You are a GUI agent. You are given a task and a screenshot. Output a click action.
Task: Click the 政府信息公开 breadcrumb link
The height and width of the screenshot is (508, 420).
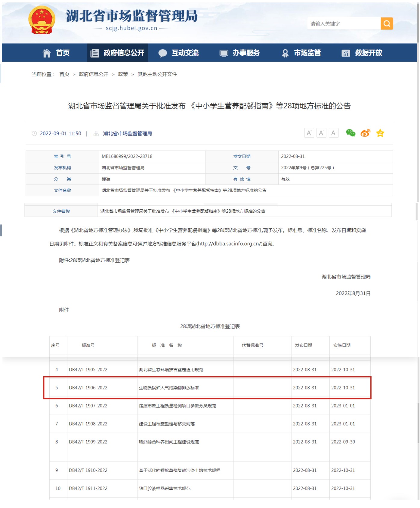(94, 74)
